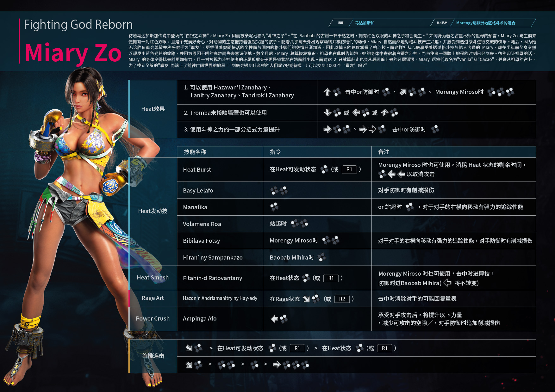Click the down-forward arrow in the Rage Art command

306,299
